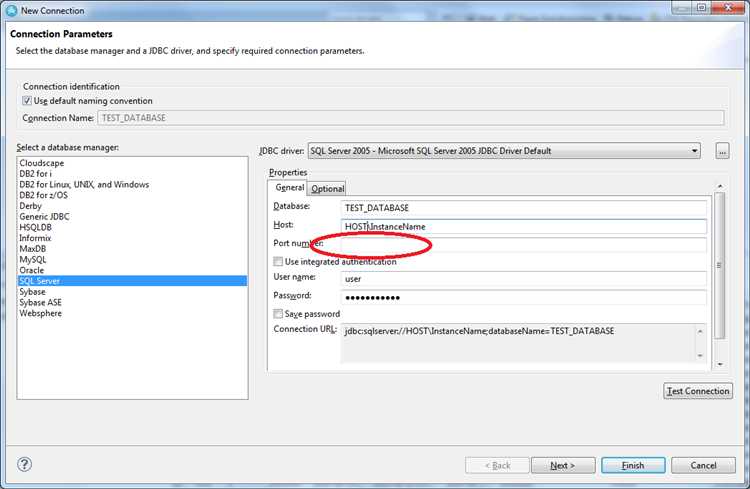The height and width of the screenshot is (489, 750).
Task: Close the New Connection dialog
Action: coord(728,8)
